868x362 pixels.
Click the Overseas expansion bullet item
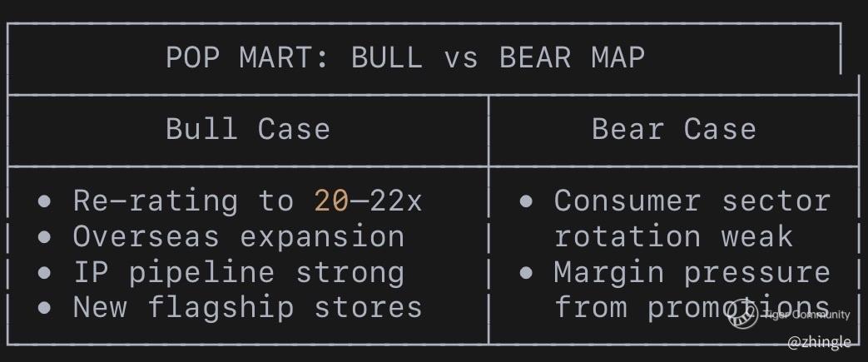pos(239,236)
